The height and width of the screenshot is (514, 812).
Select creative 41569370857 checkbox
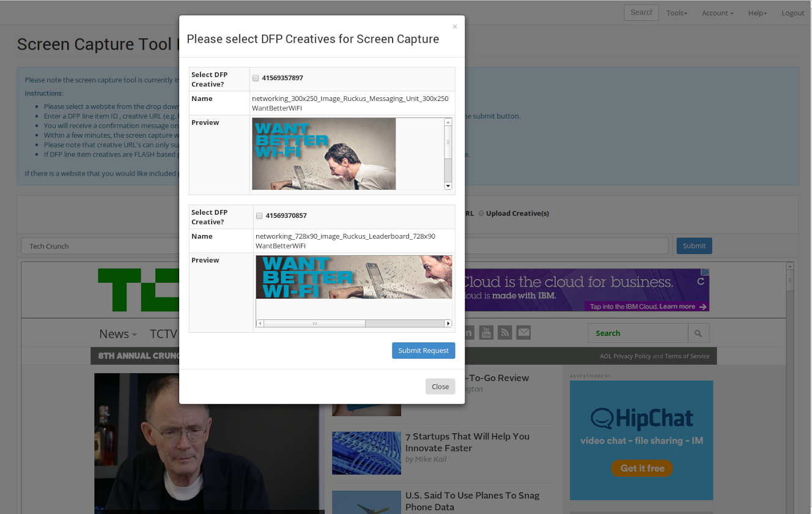click(259, 216)
